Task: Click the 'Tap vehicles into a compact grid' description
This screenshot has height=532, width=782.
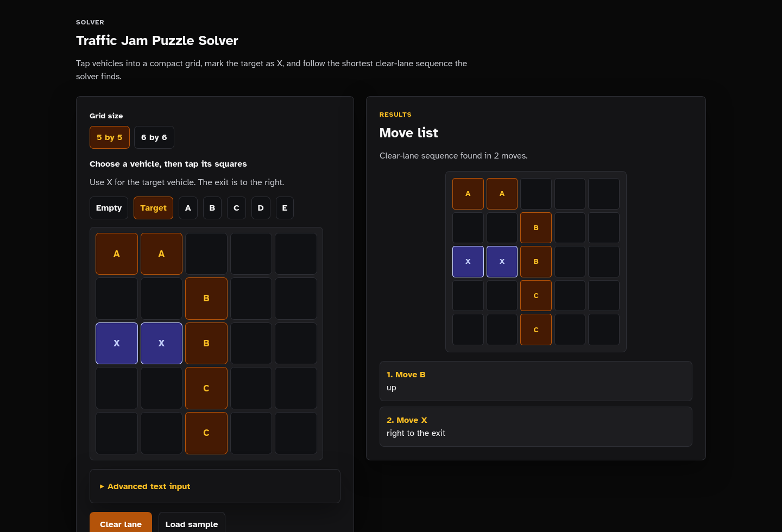Action: point(272,70)
